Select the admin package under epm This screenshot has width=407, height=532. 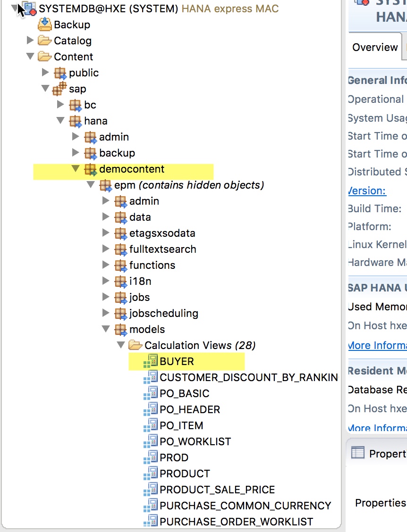pyautogui.click(x=144, y=201)
